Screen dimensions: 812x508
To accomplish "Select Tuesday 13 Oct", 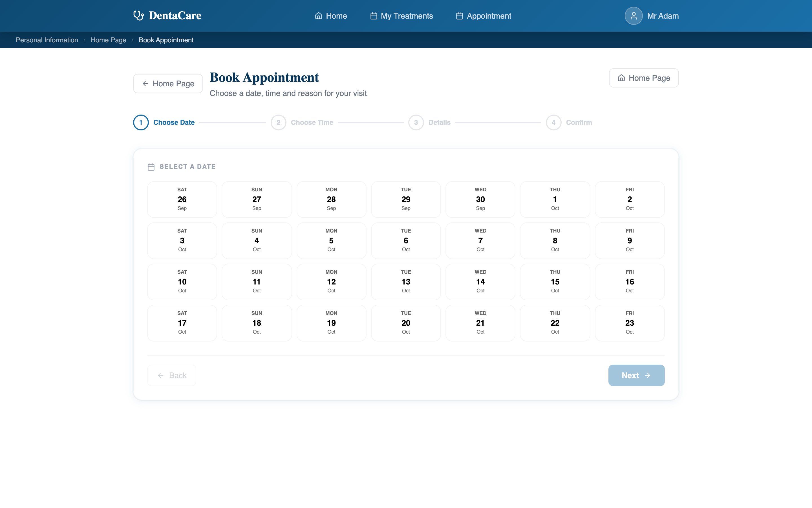I will 406,282.
